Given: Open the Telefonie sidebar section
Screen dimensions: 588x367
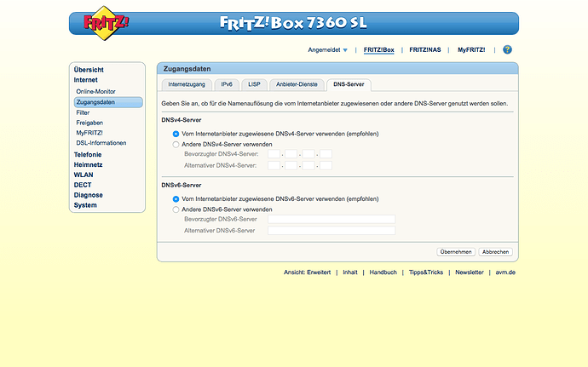Looking at the screenshot, I should coord(88,154).
